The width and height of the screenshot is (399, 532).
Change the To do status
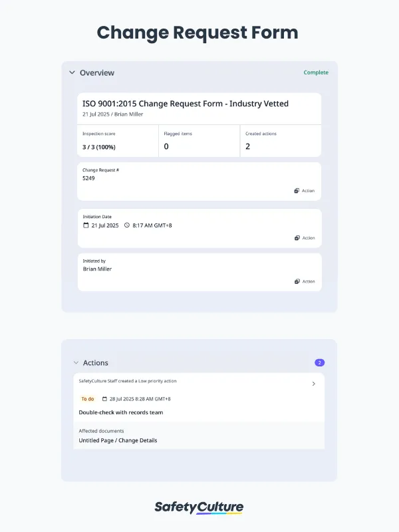(x=87, y=398)
